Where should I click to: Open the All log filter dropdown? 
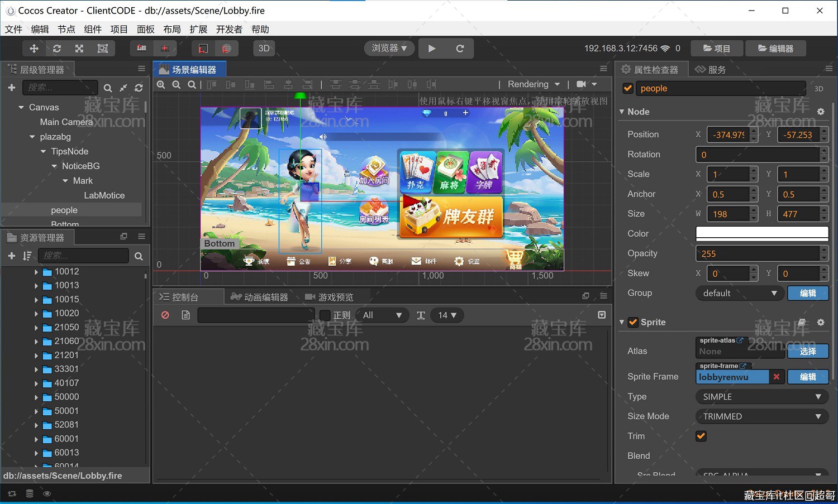[x=383, y=315]
